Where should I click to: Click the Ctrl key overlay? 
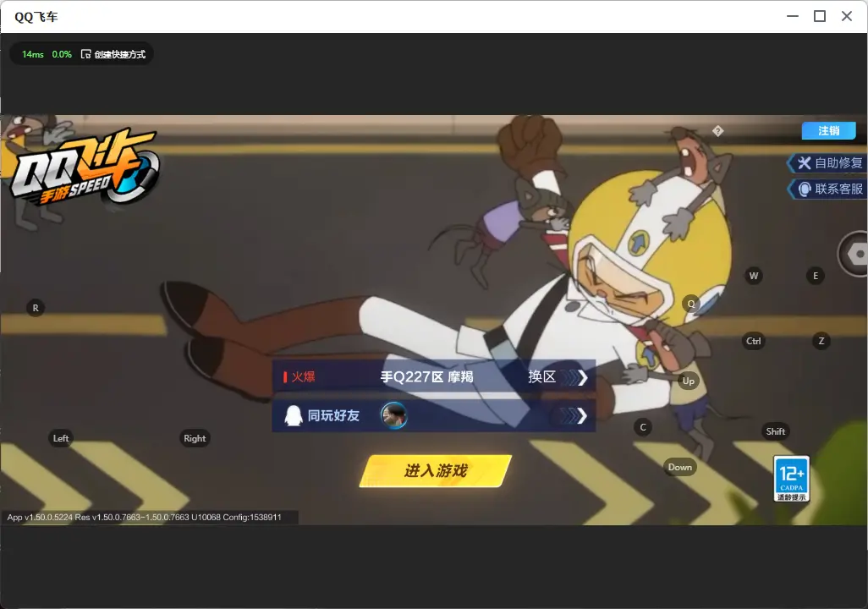(754, 341)
